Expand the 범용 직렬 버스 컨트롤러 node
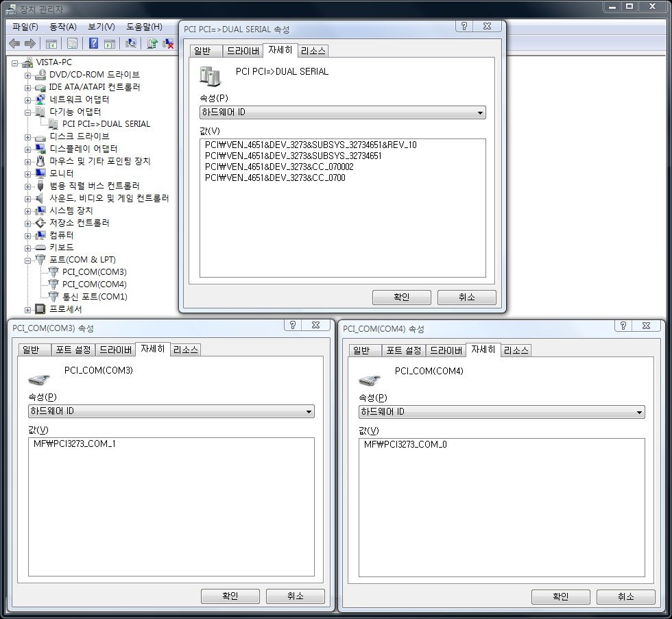Screen dimensions: 672x619 [x=28, y=186]
